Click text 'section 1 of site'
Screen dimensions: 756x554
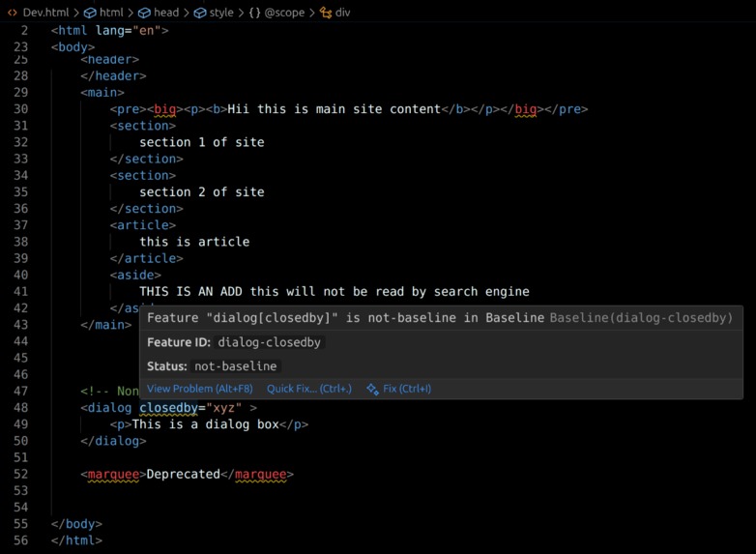(201, 142)
